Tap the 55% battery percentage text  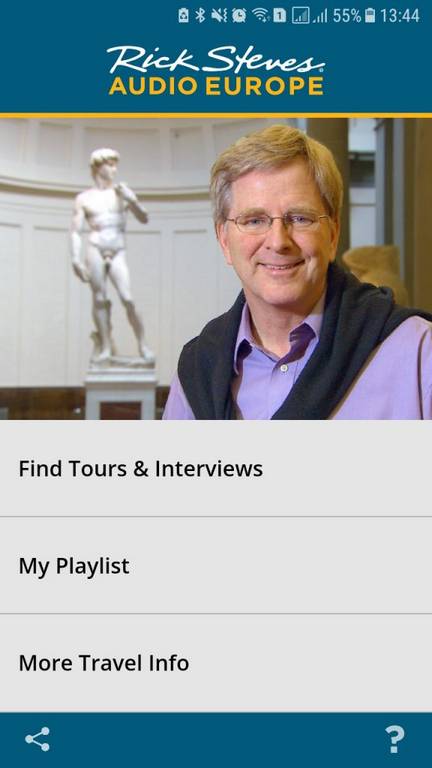347,16
